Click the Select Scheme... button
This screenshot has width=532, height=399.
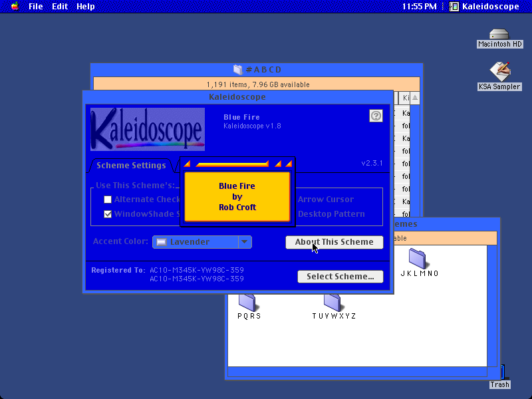(340, 277)
